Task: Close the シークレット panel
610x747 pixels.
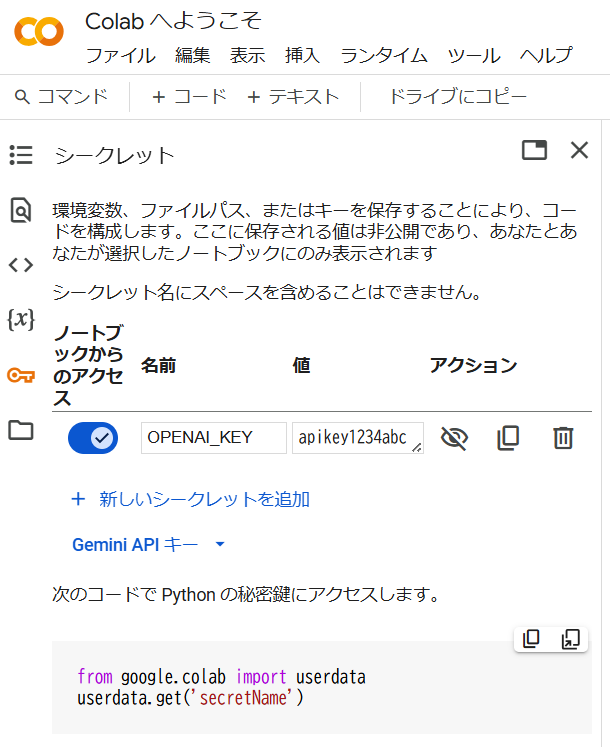Action: (579, 150)
